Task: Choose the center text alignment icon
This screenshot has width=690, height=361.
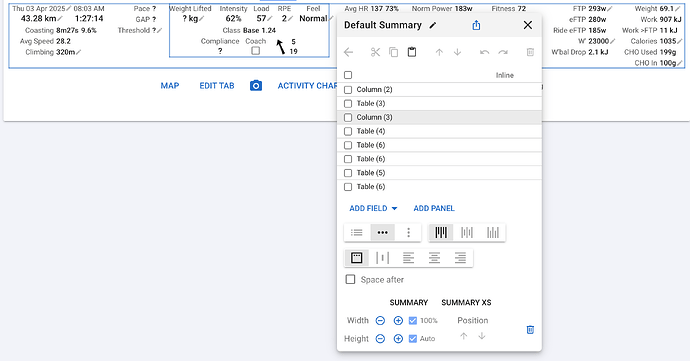Action: 434,258
